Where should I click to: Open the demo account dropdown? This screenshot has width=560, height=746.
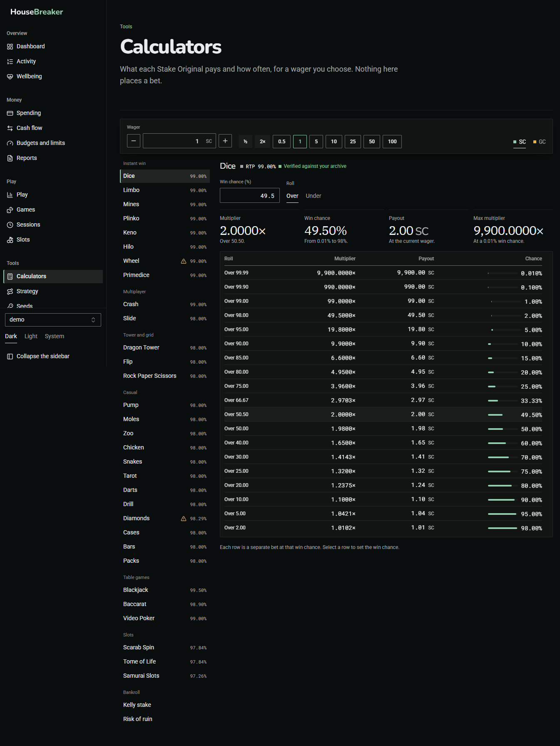point(53,320)
